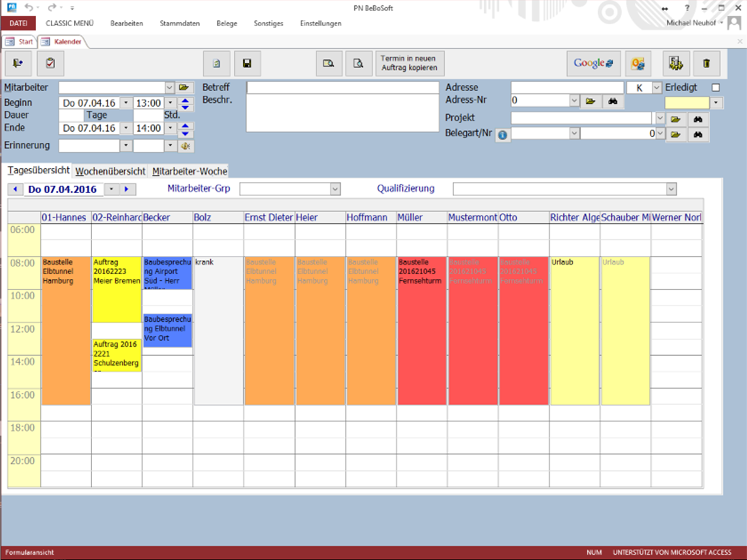Open the yellow color picker dropdown under Erledigt

717,103
